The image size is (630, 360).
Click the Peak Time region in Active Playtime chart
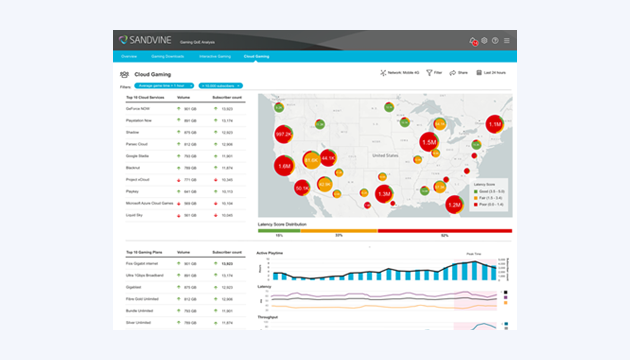tap(475, 269)
